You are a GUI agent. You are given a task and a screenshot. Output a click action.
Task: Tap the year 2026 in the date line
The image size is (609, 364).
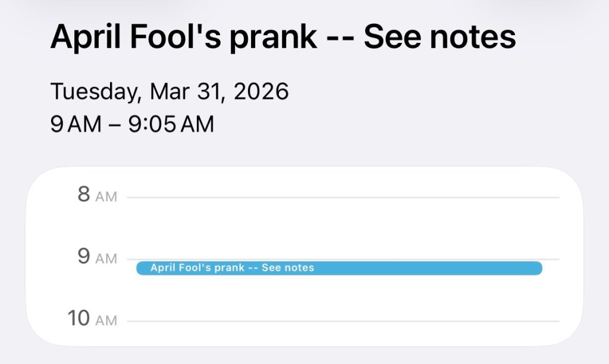[x=263, y=92]
